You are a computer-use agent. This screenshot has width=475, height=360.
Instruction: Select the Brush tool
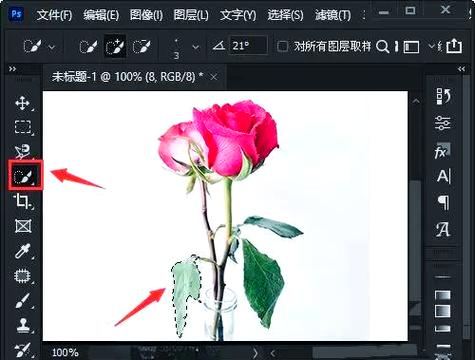[x=23, y=301]
